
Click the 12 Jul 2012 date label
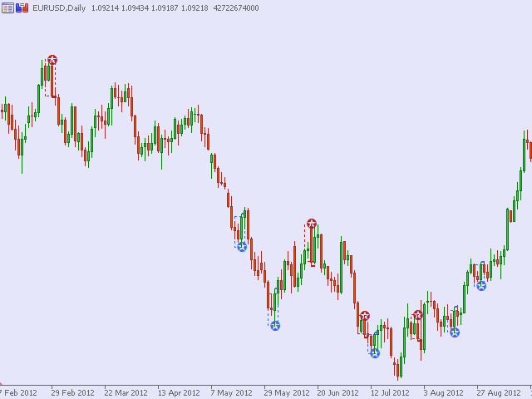coord(390,393)
